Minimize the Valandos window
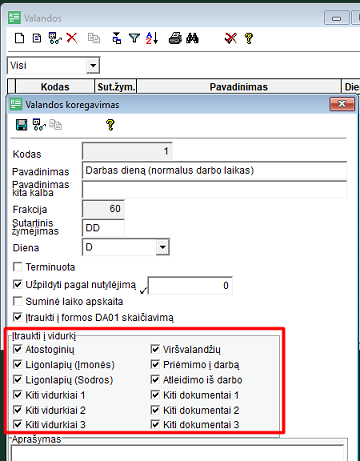360x461 pixels. coord(337,18)
